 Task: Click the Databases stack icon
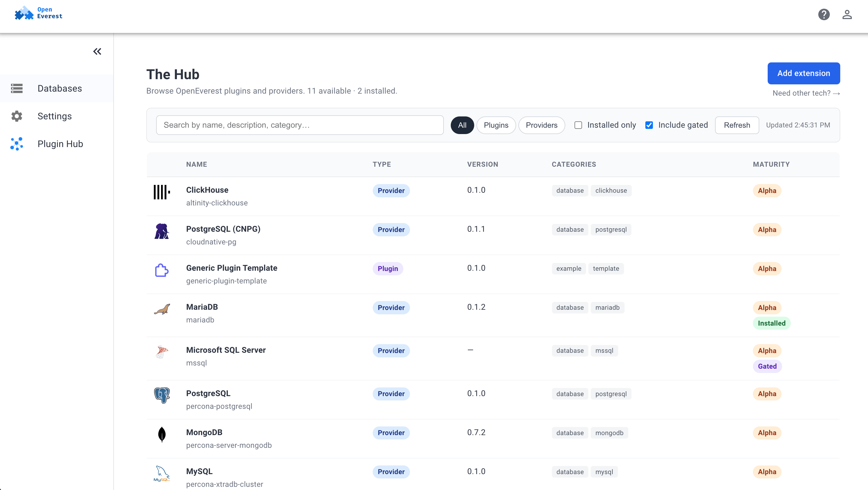(16, 88)
